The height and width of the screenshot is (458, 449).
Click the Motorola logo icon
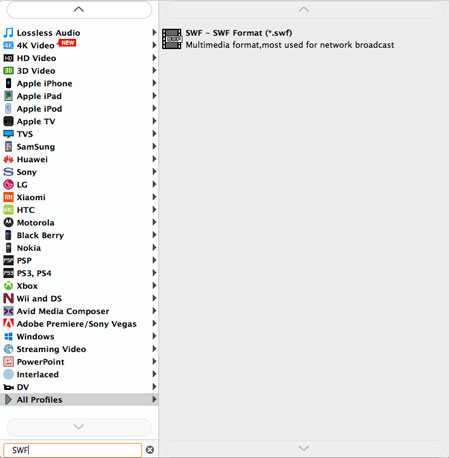8,222
